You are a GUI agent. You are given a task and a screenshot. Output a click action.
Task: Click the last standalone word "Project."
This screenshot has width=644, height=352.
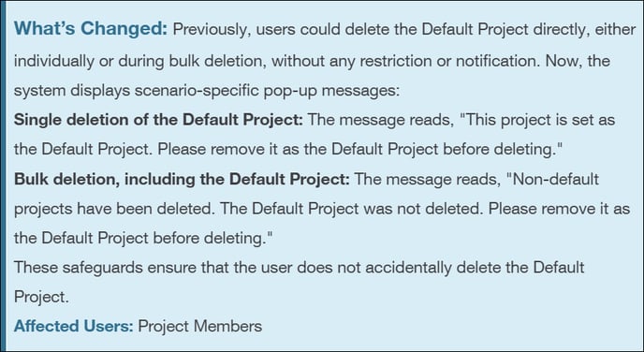41,297
